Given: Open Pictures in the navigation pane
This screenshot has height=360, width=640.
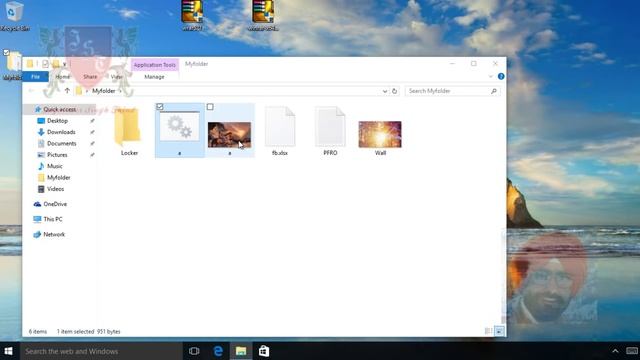Looking at the screenshot, I should tap(57, 155).
